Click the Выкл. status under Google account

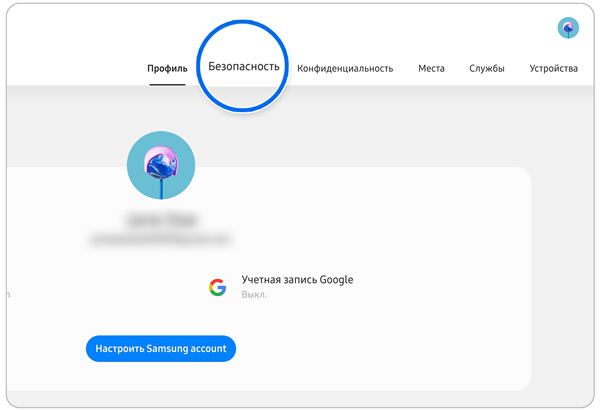[x=252, y=295]
